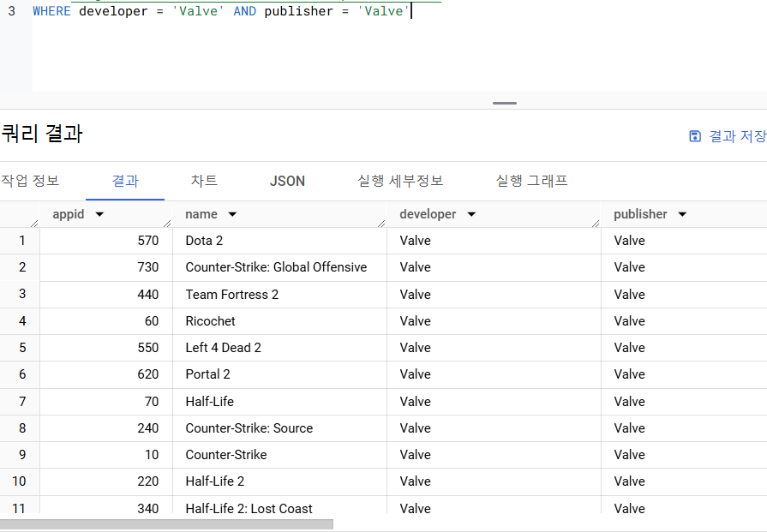Click appid value 440
This screenshot has width=767, height=532.
(147, 295)
